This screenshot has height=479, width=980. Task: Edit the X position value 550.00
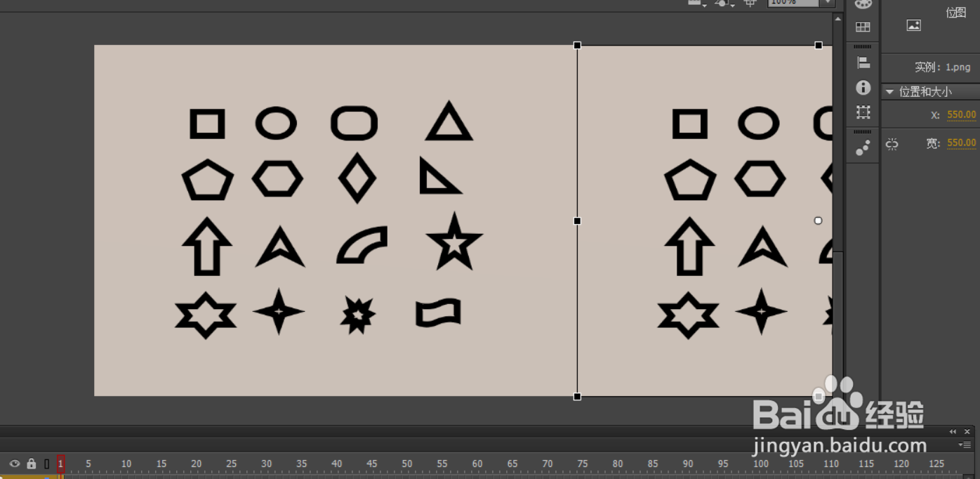coord(961,115)
